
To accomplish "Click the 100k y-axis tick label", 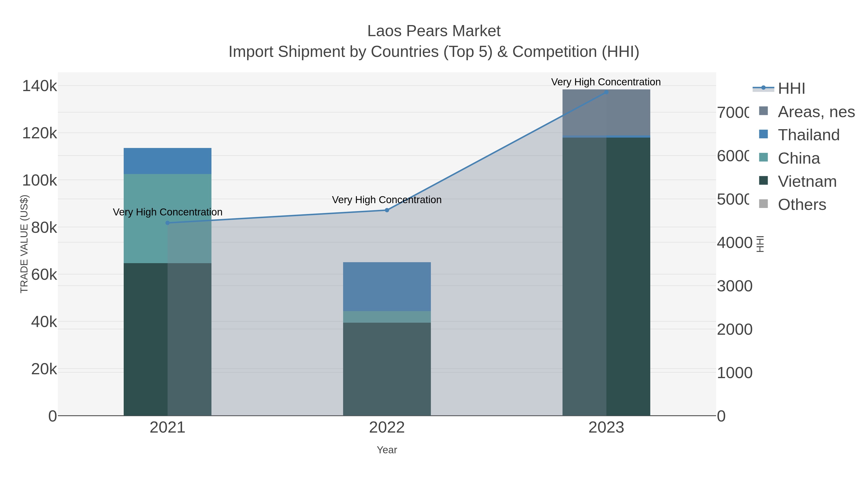I will coord(40,180).
